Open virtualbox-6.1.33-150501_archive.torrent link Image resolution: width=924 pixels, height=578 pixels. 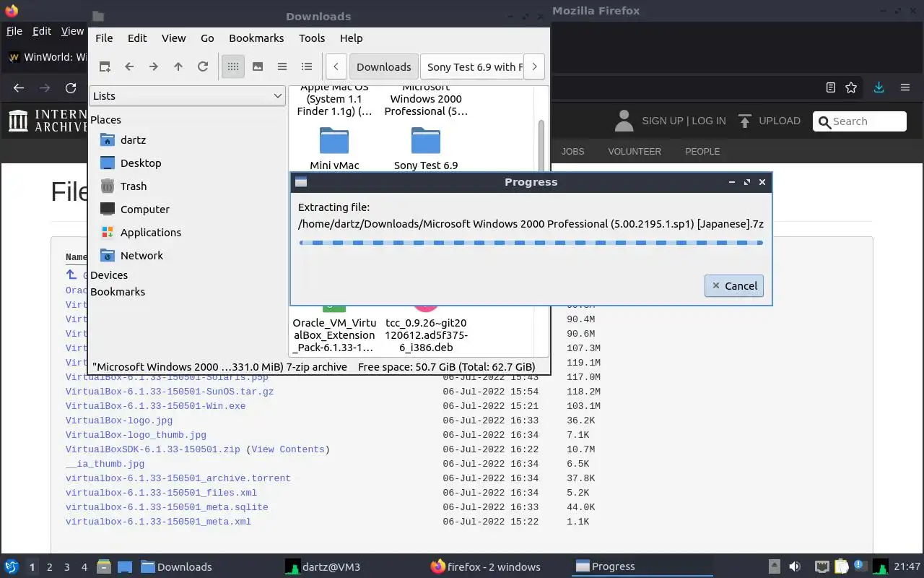(x=178, y=478)
